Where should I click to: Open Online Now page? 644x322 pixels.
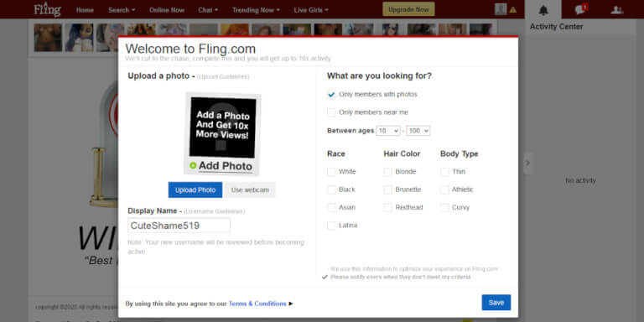coord(167,10)
